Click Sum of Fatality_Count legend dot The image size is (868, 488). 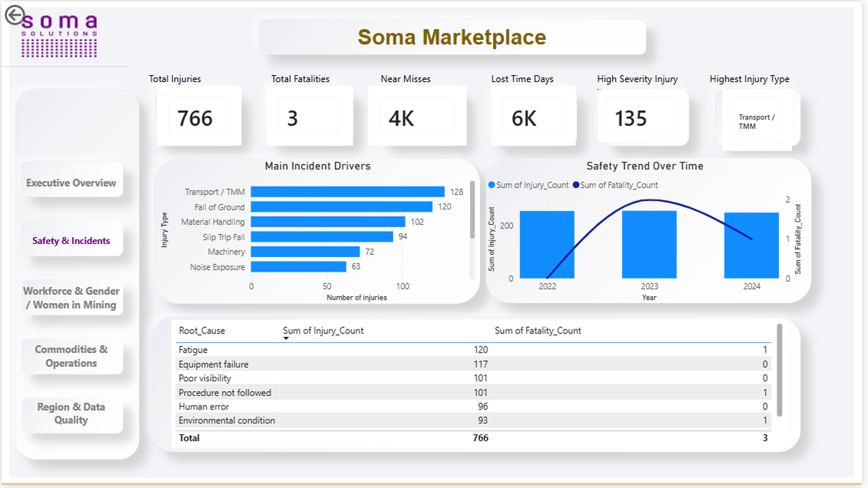click(576, 185)
